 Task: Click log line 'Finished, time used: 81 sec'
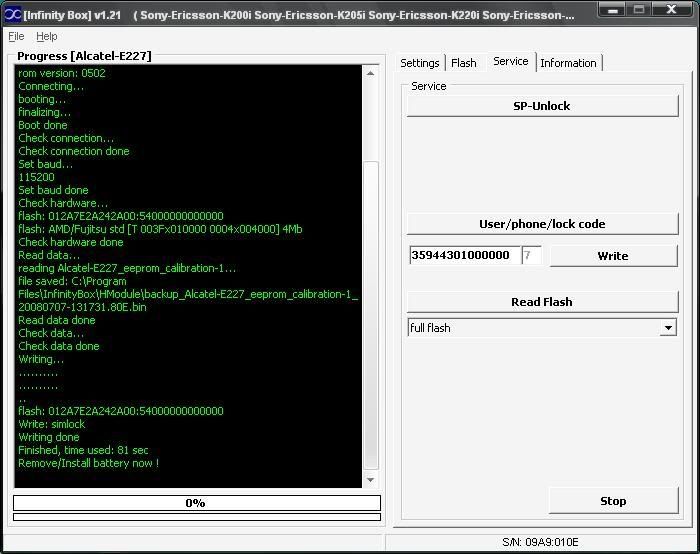(x=83, y=450)
